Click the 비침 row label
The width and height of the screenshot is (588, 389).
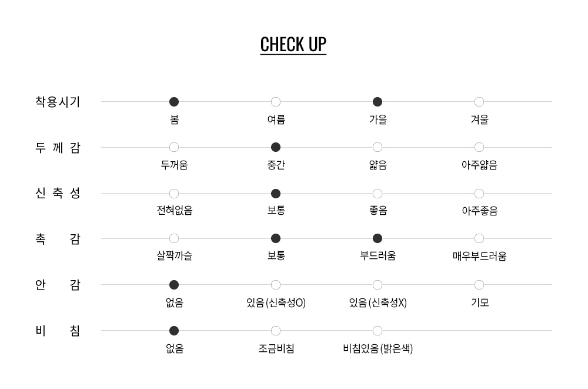click(x=58, y=331)
